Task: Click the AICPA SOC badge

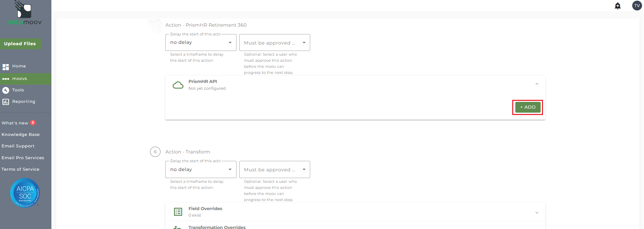Action: (25, 193)
